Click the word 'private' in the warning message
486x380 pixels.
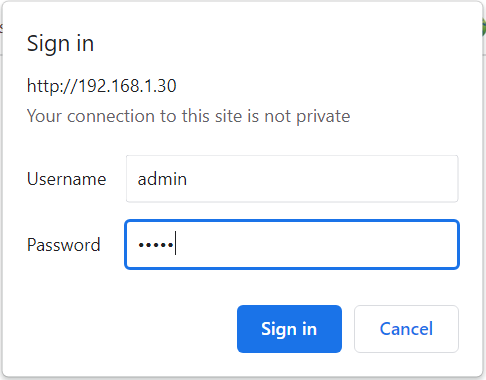(x=323, y=117)
